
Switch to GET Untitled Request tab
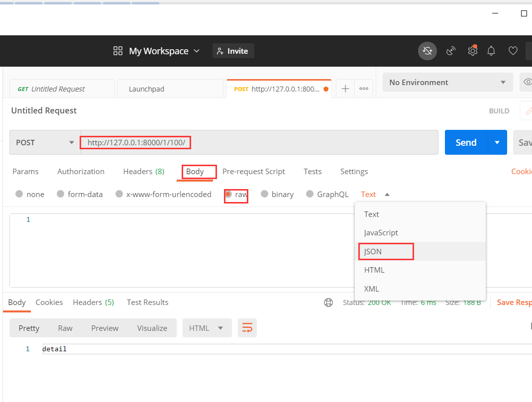pos(62,89)
